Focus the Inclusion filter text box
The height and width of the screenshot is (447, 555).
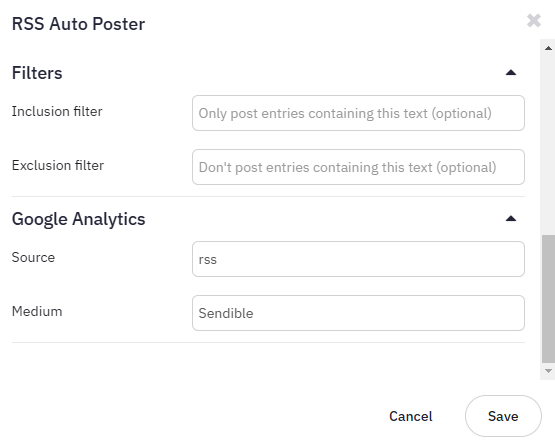(358, 113)
